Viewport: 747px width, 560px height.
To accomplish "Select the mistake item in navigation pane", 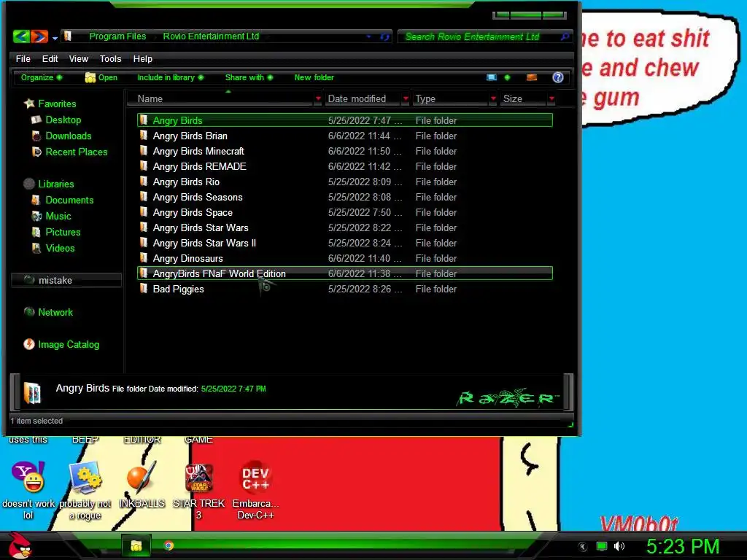I will pos(66,280).
